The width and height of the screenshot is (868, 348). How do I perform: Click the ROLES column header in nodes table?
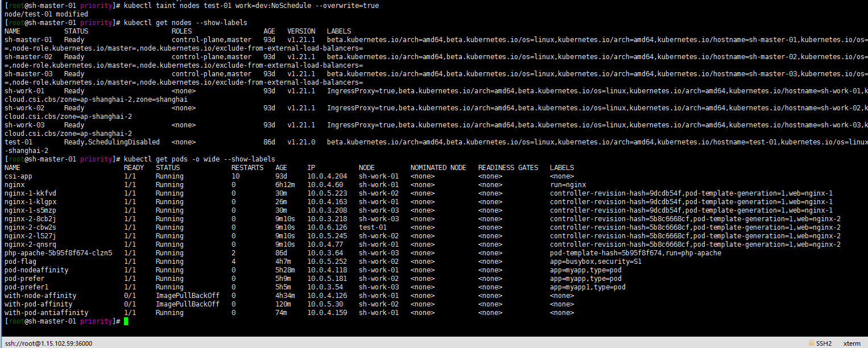pos(181,31)
